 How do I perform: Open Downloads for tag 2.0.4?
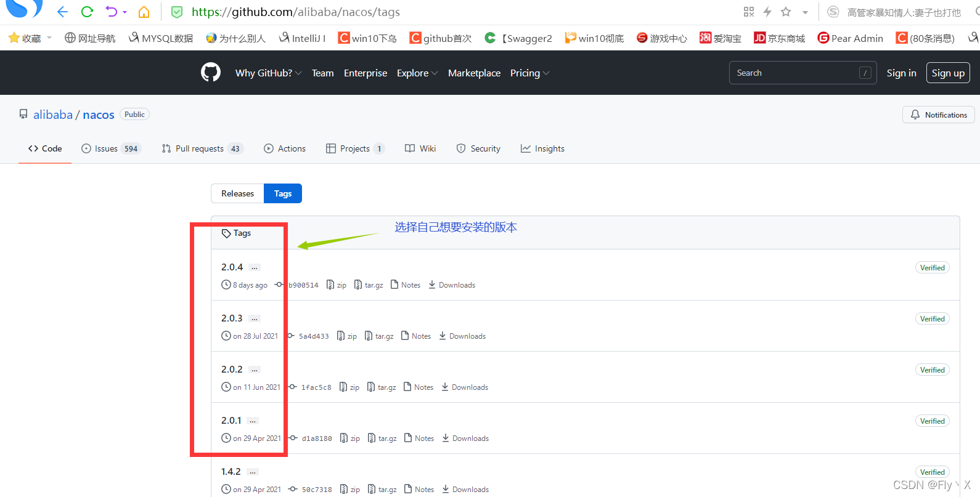tap(452, 285)
